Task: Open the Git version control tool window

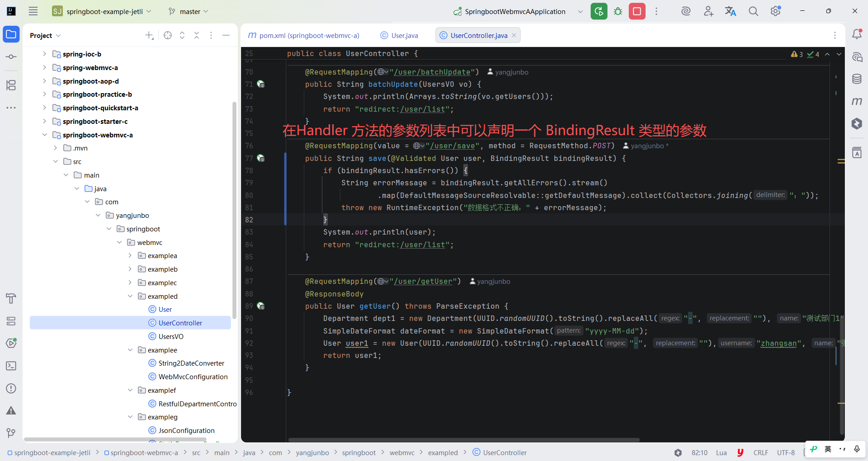Action: [x=11, y=433]
